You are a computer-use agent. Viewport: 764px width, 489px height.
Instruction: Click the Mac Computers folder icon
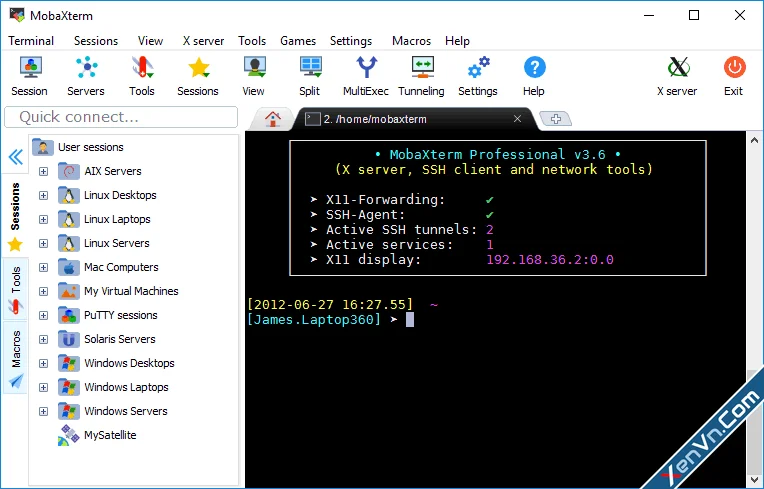pos(68,267)
